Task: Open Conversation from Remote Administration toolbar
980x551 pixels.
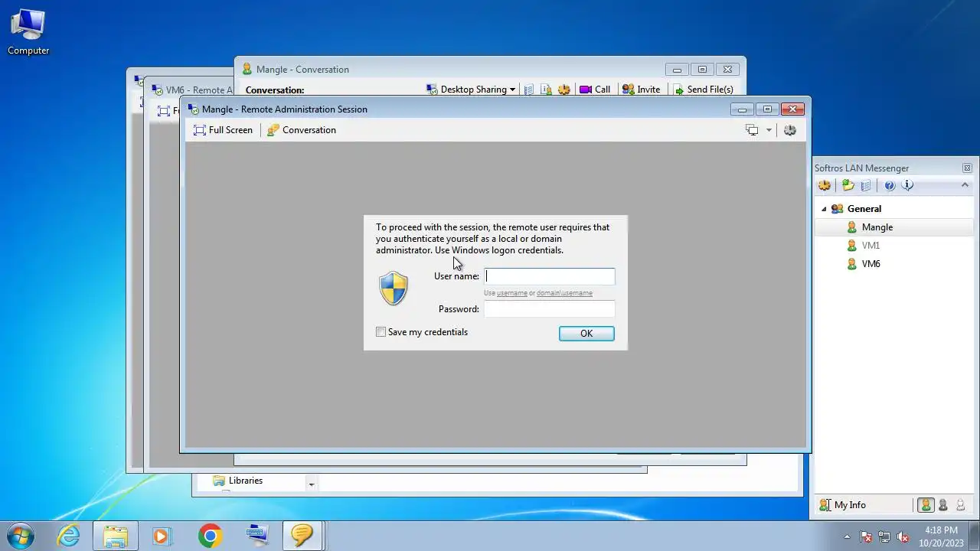Action: coord(302,130)
